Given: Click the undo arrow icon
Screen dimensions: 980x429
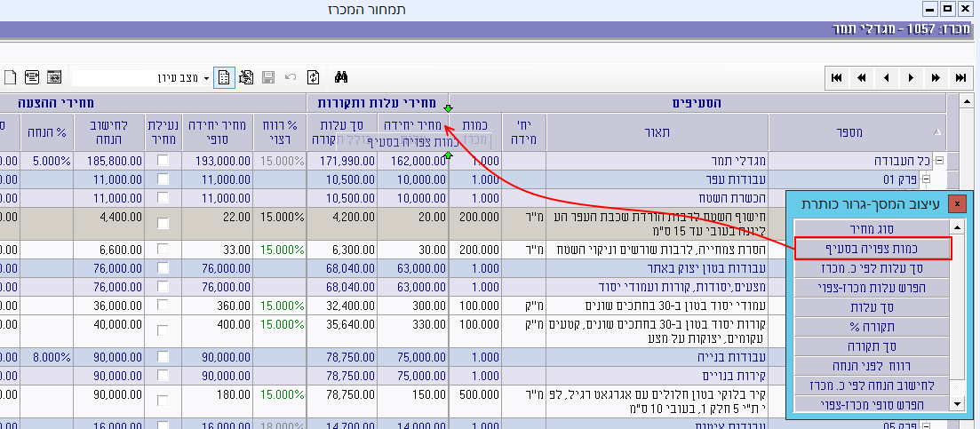Looking at the screenshot, I should click(291, 77).
